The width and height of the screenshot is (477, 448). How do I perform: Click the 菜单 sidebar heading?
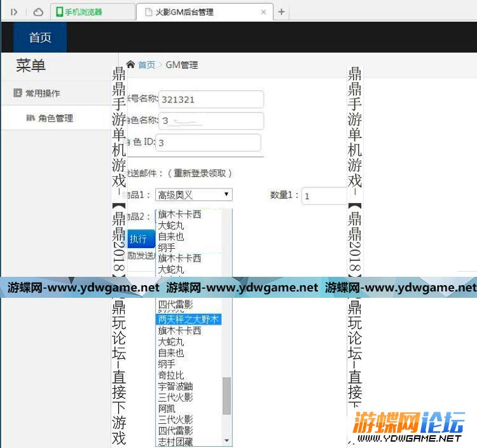(x=31, y=66)
